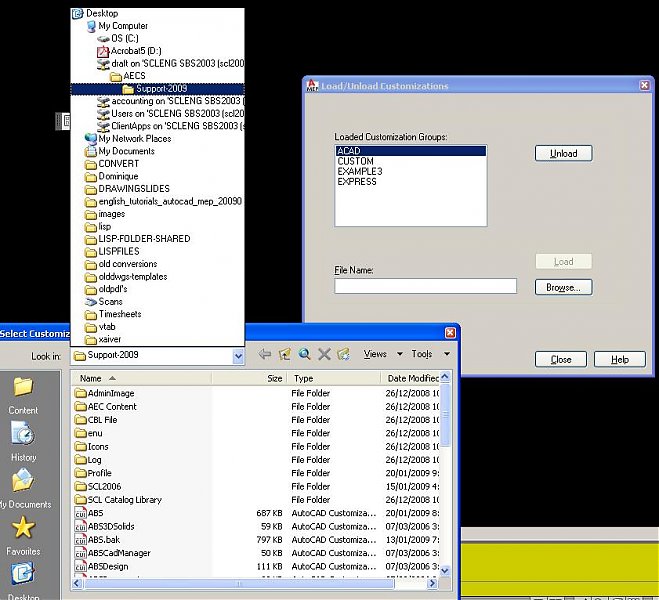Click horizontal scrollbar right arrow

coord(432,583)
